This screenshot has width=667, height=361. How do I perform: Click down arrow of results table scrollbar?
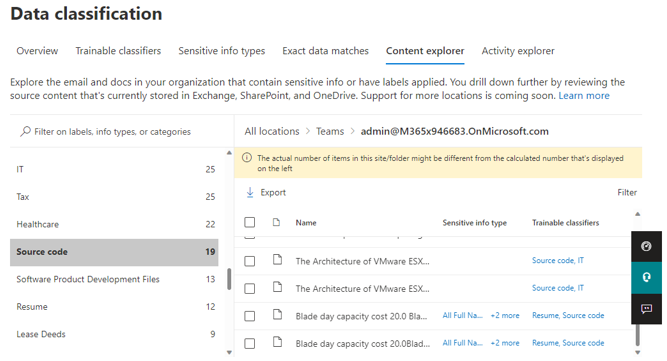(637, 352)
